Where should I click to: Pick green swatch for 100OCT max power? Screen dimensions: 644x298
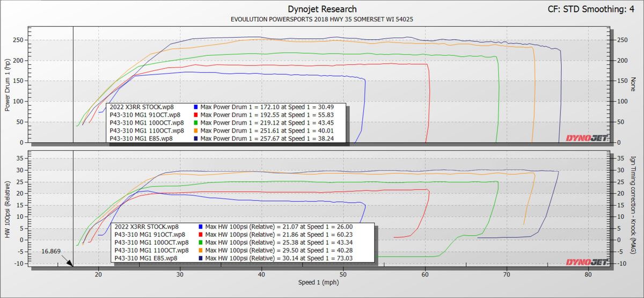[197, 122]
